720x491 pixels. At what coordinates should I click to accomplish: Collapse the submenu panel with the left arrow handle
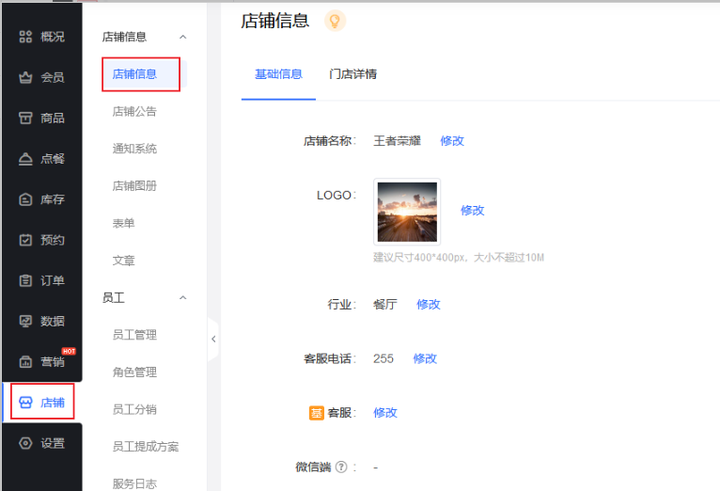[x=214, y=339]
